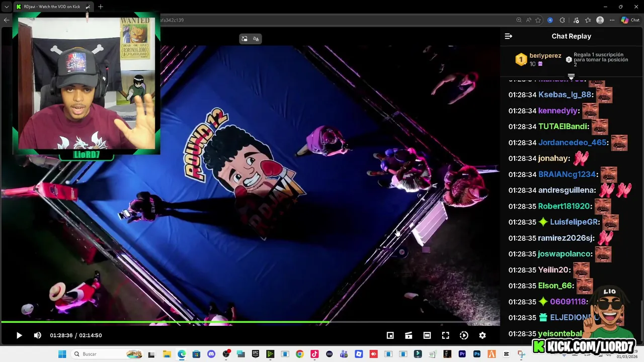Open the Windows Start menu

click(x=62, y=354)
